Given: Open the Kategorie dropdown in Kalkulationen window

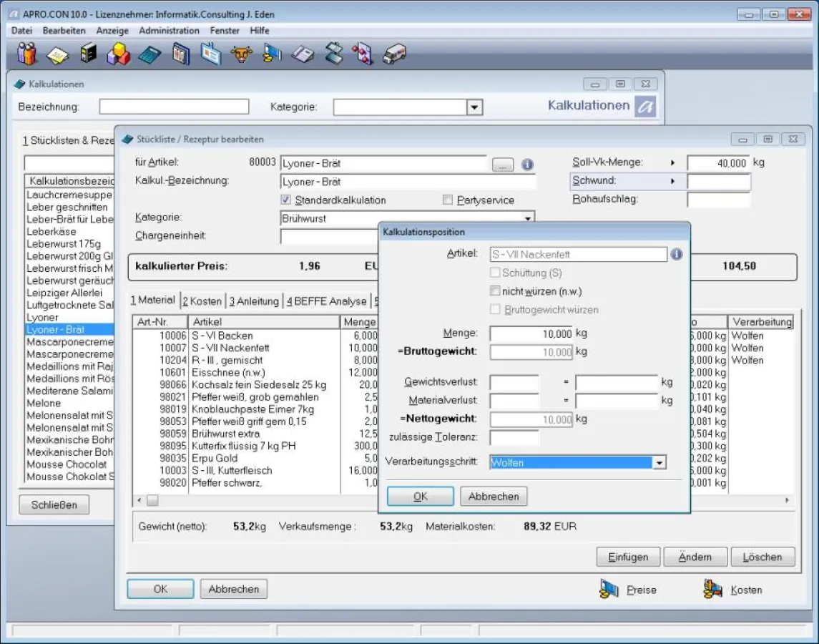Looking at the screenshot, I should point(474,107).
